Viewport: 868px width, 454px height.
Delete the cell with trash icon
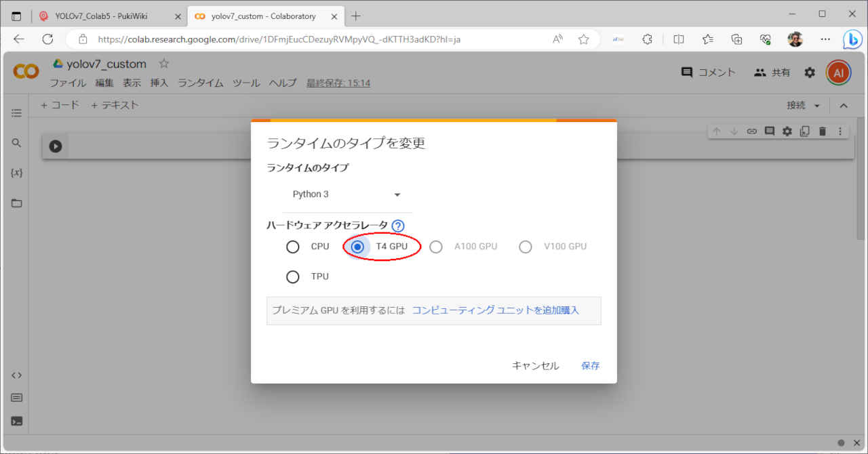pos(823,131)
